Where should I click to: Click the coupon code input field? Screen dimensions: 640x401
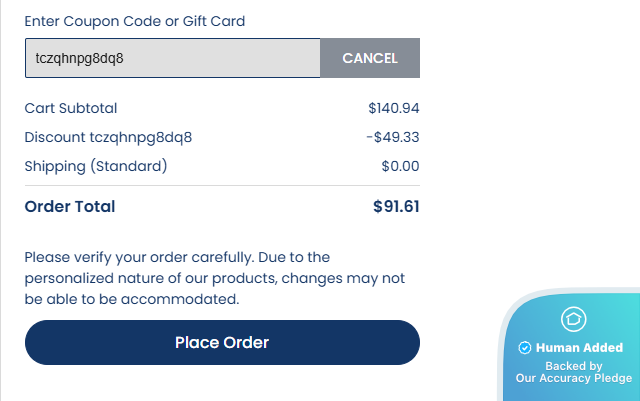coord(172,58)
